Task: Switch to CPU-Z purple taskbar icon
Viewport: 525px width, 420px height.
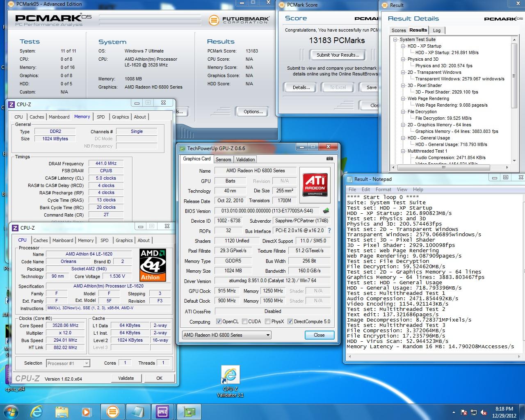Action: [x=163, y=411]
